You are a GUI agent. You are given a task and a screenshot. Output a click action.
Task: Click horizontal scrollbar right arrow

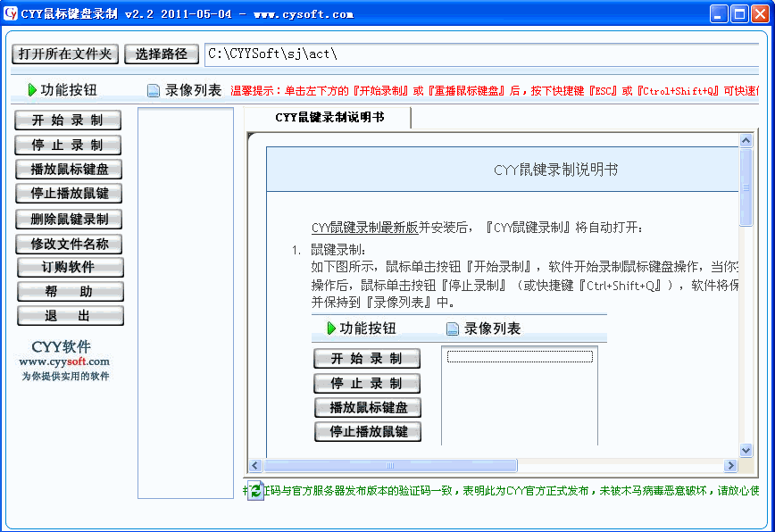tap(730, 465)
